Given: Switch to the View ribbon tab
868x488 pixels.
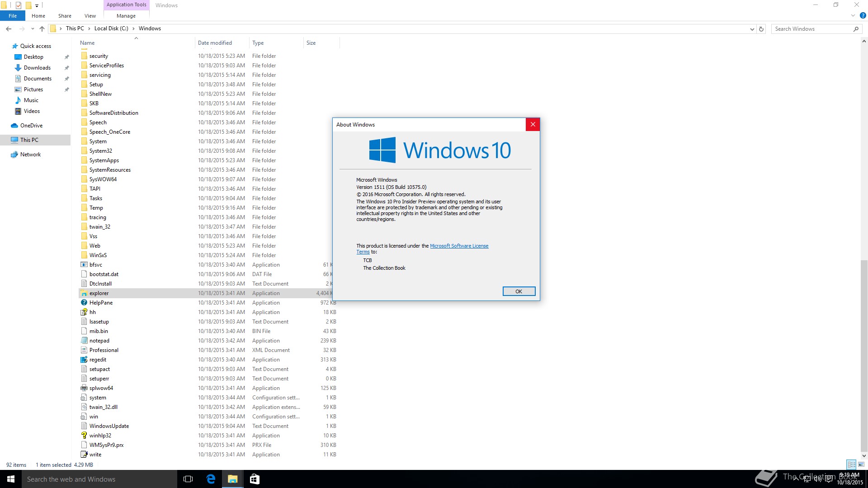Looking at the screenshot, I should click(x=90, y=16).
